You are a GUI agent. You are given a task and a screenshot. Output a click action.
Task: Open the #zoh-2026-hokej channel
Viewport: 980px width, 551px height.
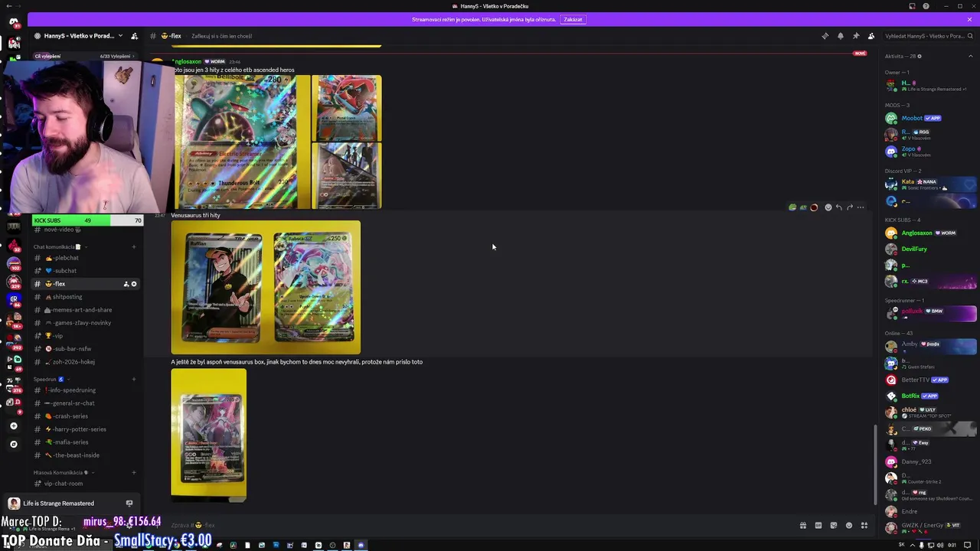[86, 362]
